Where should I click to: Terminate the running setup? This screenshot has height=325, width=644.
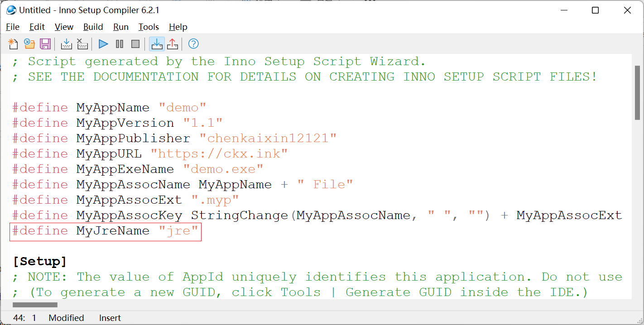click(x=135, y=44)
